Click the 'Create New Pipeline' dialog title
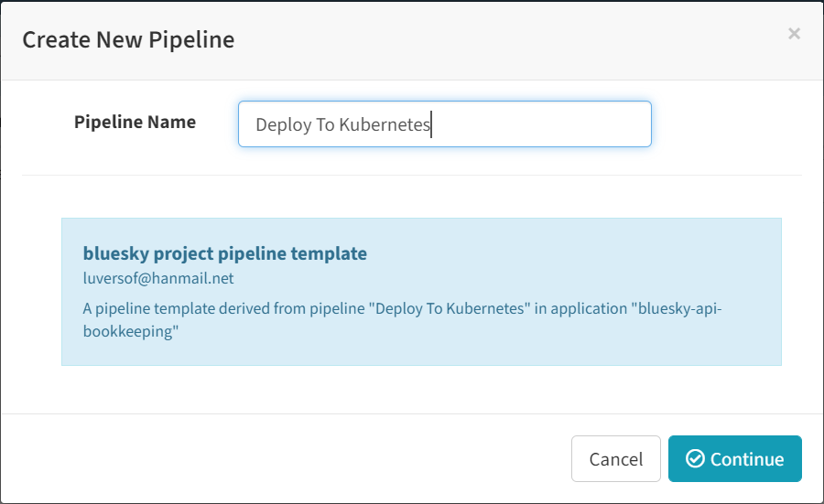Screen dimensions: 824x504 pyautogui.click(x=128, y=39)
